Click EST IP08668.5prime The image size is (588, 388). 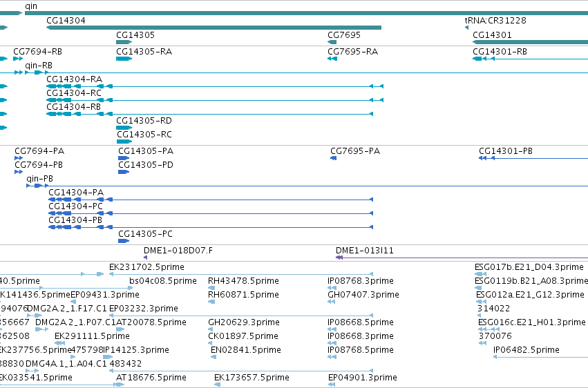[361, 322]
